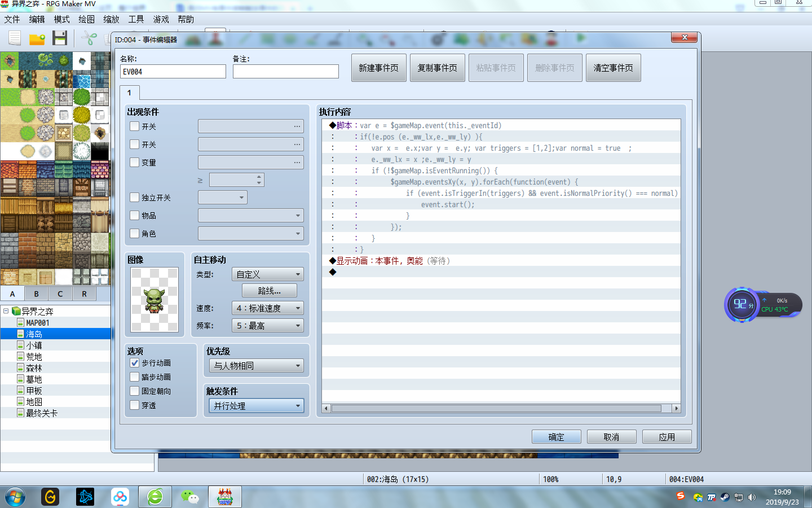Click the 名称 input field with EV004
This screenshot has width=812, height=508.
[173, 72]
